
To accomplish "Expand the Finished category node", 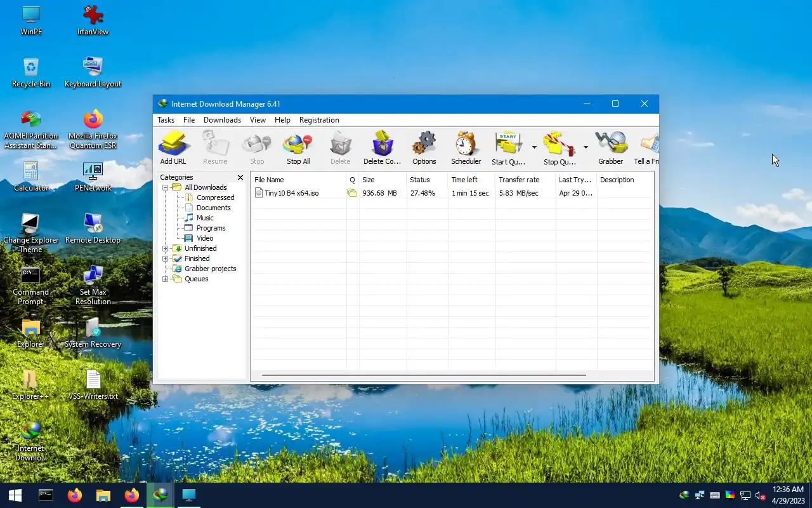I will click(166, 258).
